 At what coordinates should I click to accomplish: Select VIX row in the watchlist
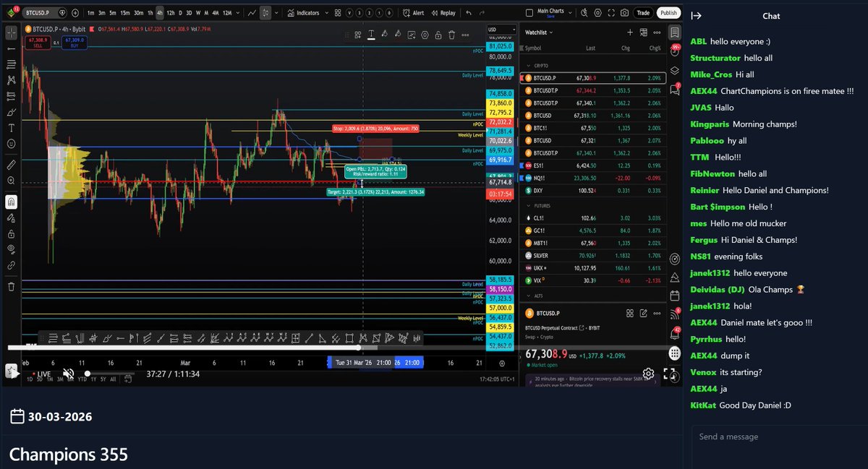593,280
